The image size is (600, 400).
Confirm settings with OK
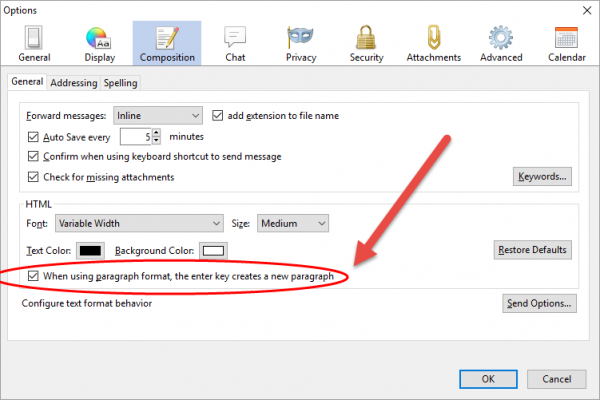coord(488,379)
